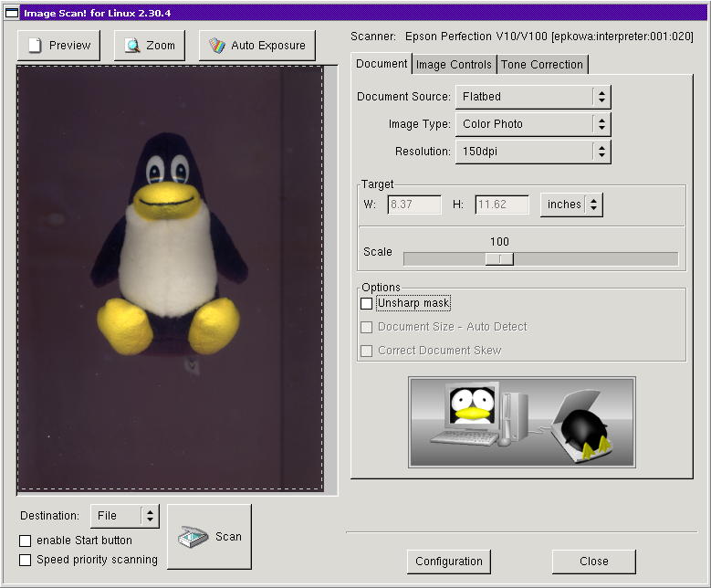This screenshot has width=711, height=588.
Task: Open the Destination dropdown showing File
Action: tap(125, 516)
